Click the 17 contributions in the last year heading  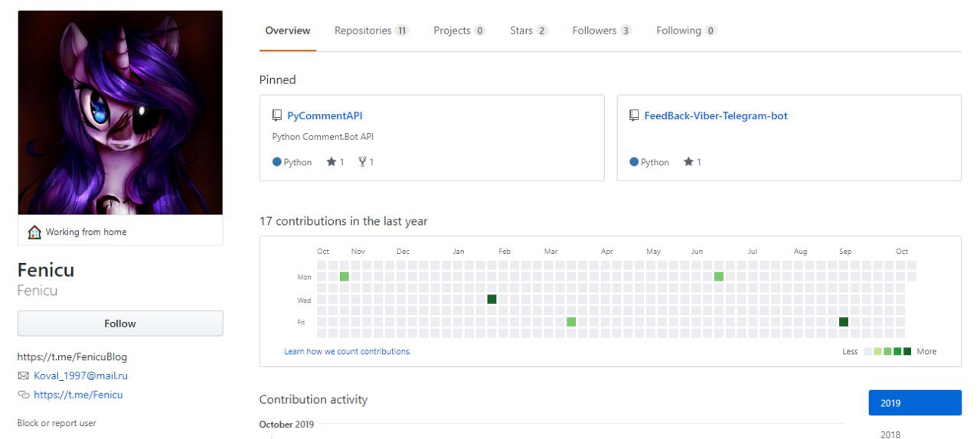click(344, 221)
